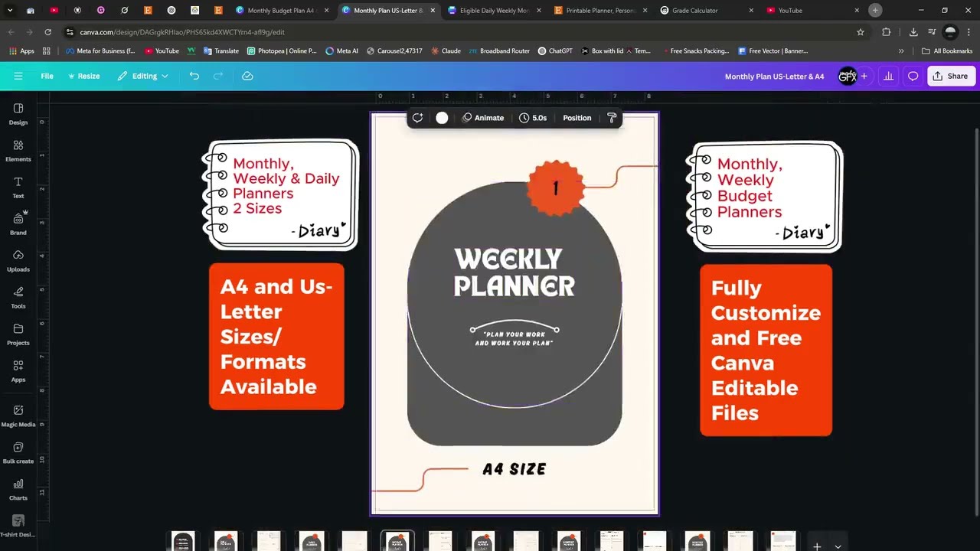Click the design title Monthly Plan US-Letter & A4

pyautogui.click(x=774, y=76)
